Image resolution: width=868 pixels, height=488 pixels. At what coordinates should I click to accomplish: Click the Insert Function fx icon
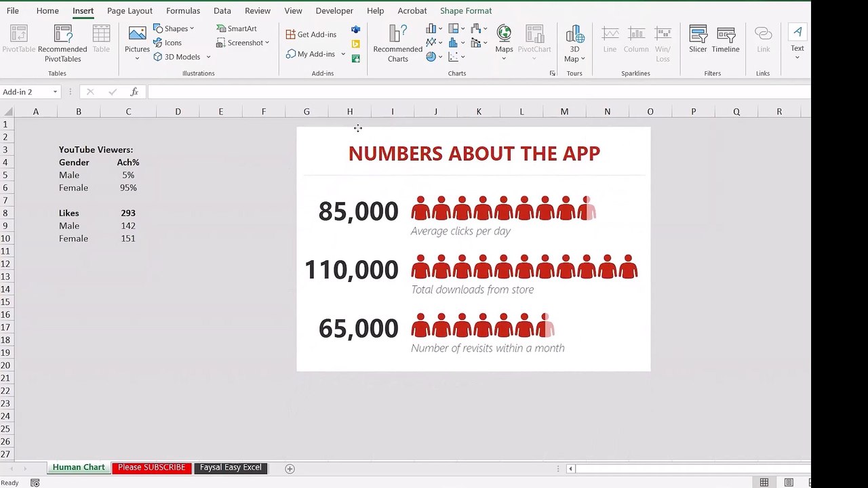click(x=134, y=91)
